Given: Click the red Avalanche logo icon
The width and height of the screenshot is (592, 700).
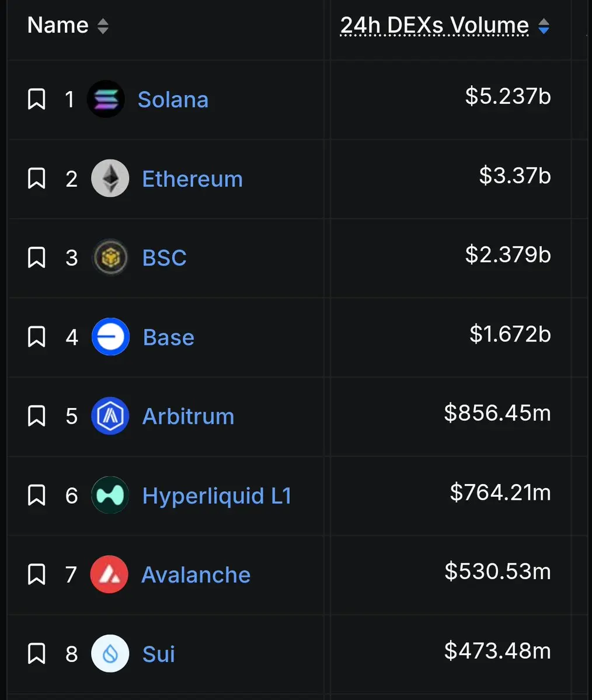Looking at the screenshot, I should 109,574.
